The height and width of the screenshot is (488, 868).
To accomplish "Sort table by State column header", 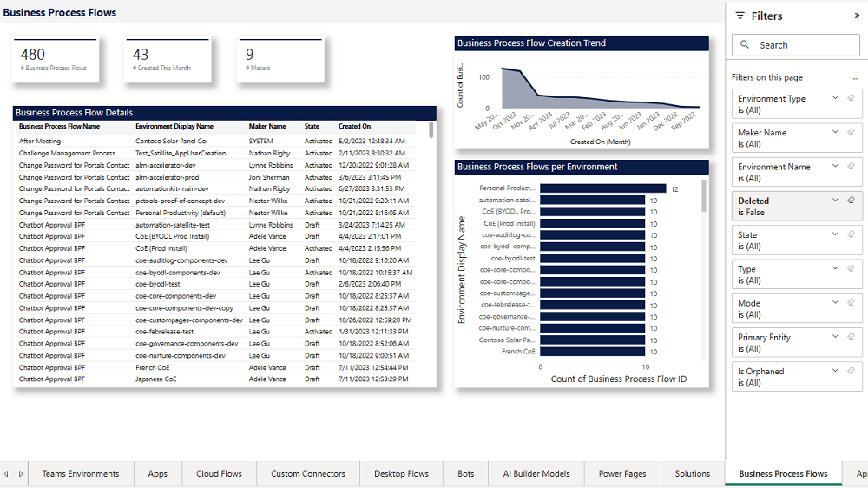I will coord(312,126).
